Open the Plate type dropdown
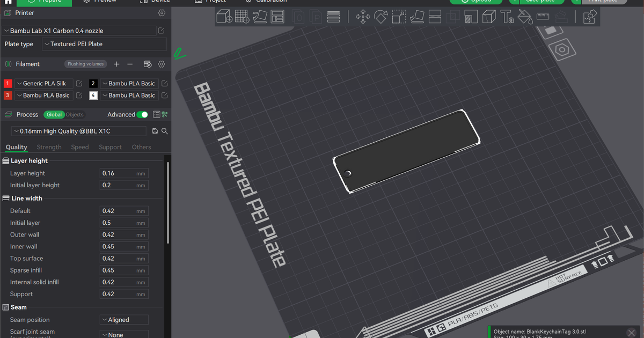This screenshot has width=644, height=338. point(104,44)
